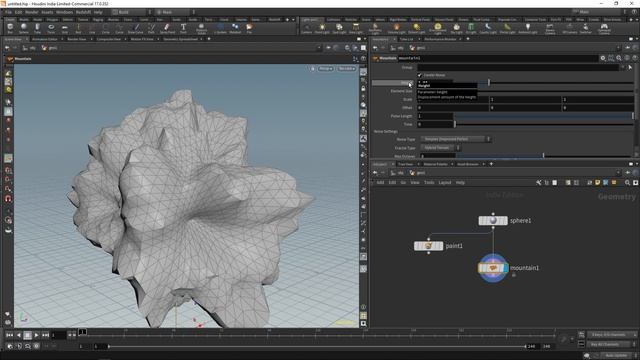Select the mountain1 node
Screen dimensions: 640x360
click(493, 268)
